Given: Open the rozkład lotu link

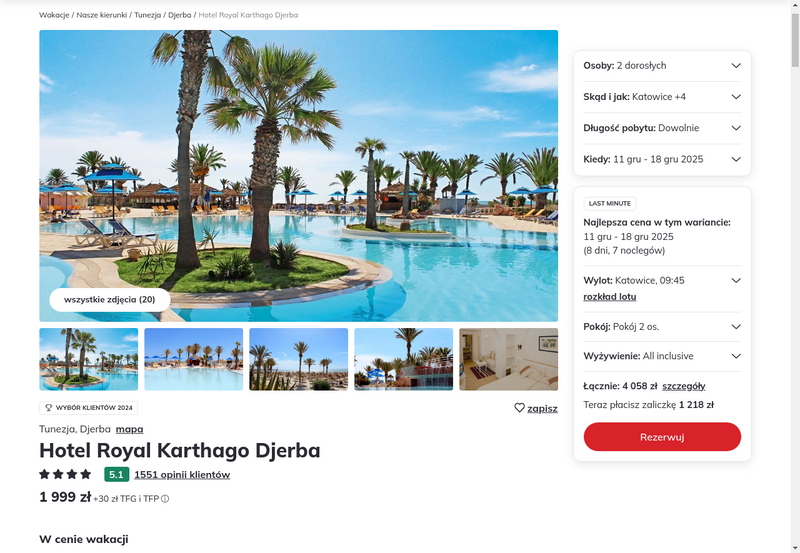Looking at the screenshot, I should 610,296.
